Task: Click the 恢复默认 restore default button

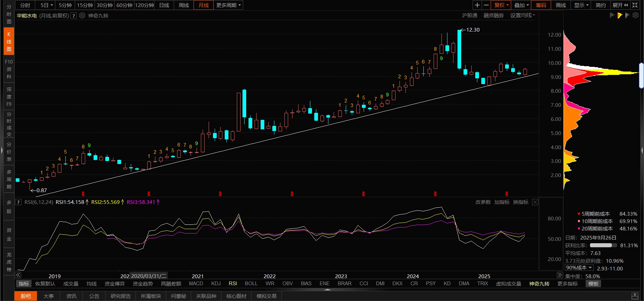Action: (x=45, y=284)
